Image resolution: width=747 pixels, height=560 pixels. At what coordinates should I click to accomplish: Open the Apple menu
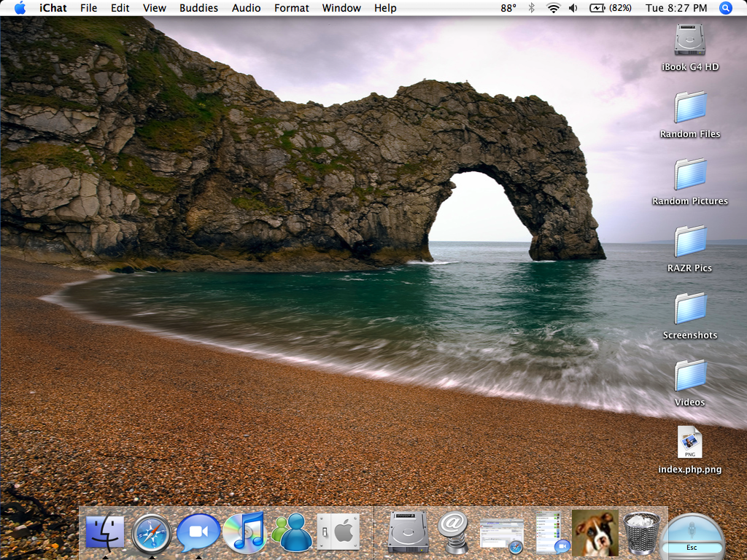tap(20, 8)
